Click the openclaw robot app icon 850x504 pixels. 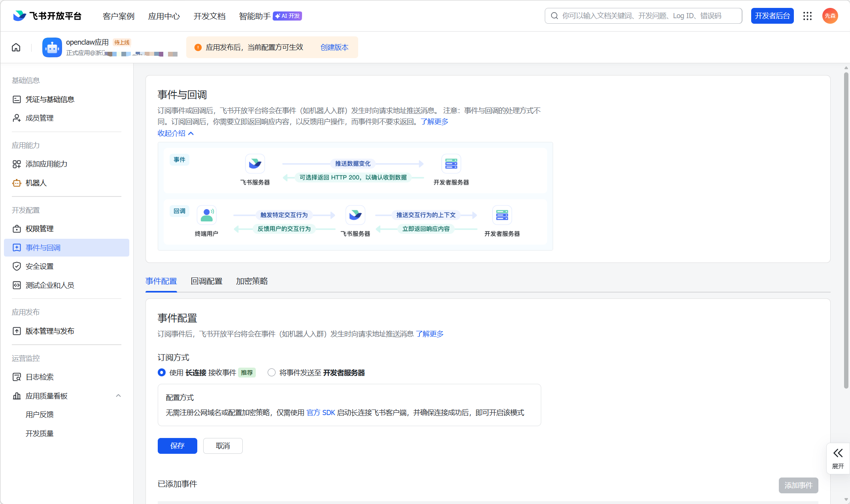coord(52,47)
